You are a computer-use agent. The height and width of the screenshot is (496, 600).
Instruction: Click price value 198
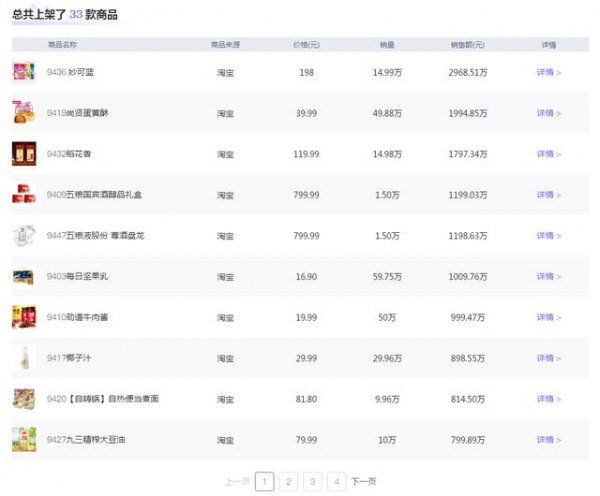[307, 72]
